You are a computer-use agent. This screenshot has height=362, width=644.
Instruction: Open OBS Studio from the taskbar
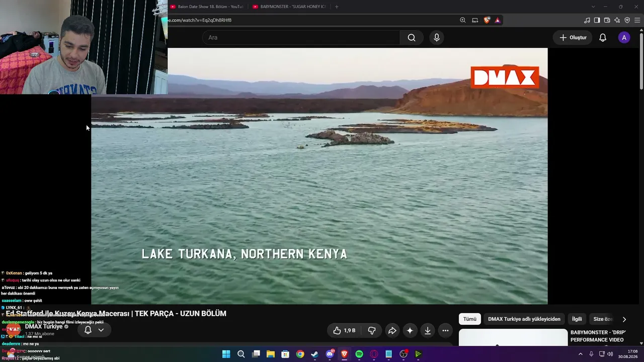404,354
